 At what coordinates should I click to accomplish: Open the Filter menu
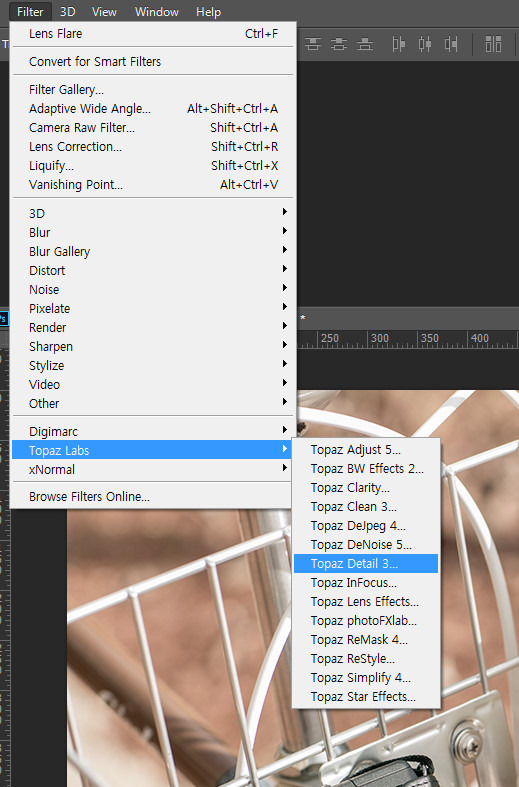[30, 12]
